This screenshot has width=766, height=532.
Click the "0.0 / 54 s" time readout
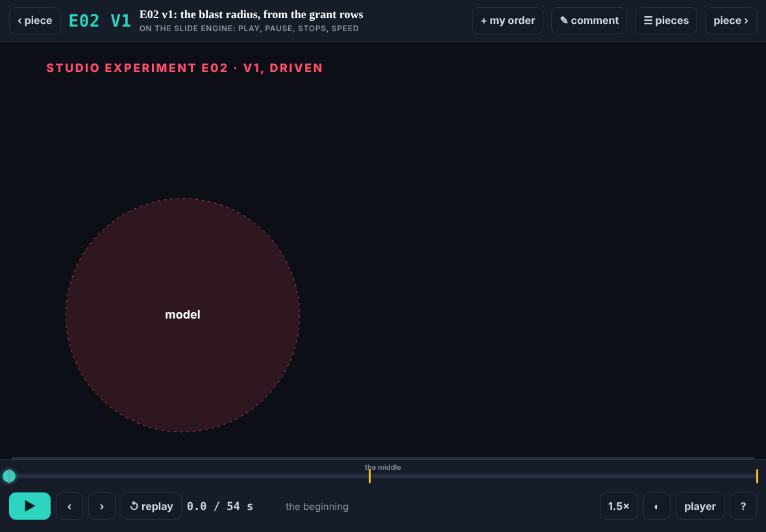pos(220,506)
